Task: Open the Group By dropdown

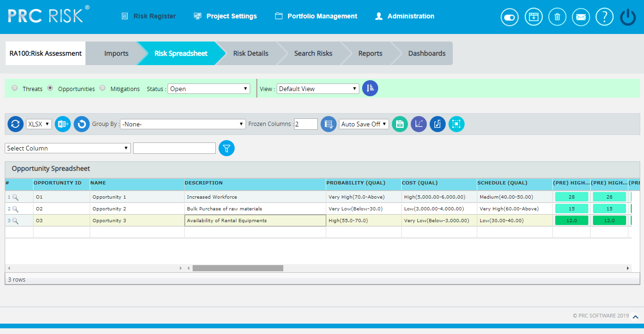Action: pyautogui.click(x=183, y=124)
